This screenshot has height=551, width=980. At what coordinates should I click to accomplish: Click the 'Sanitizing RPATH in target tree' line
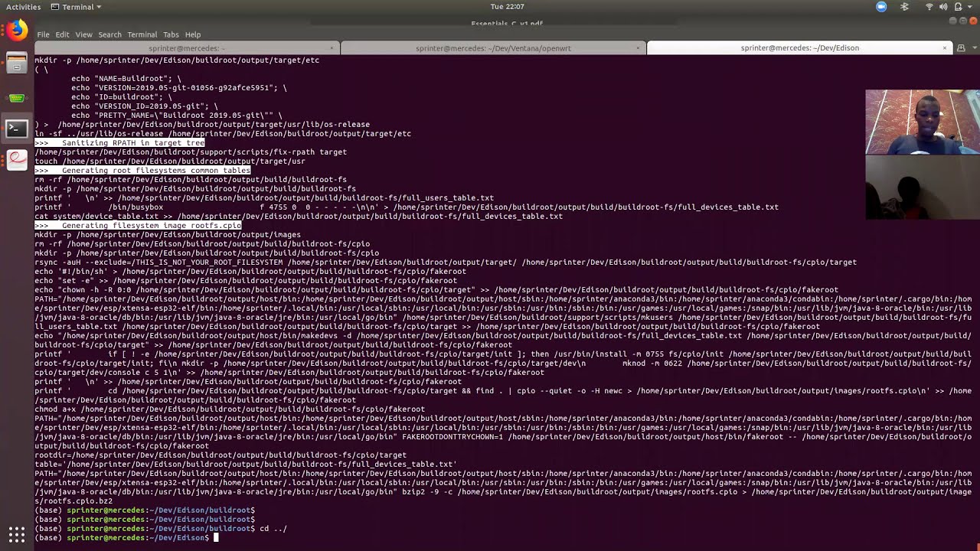(119, 143)
